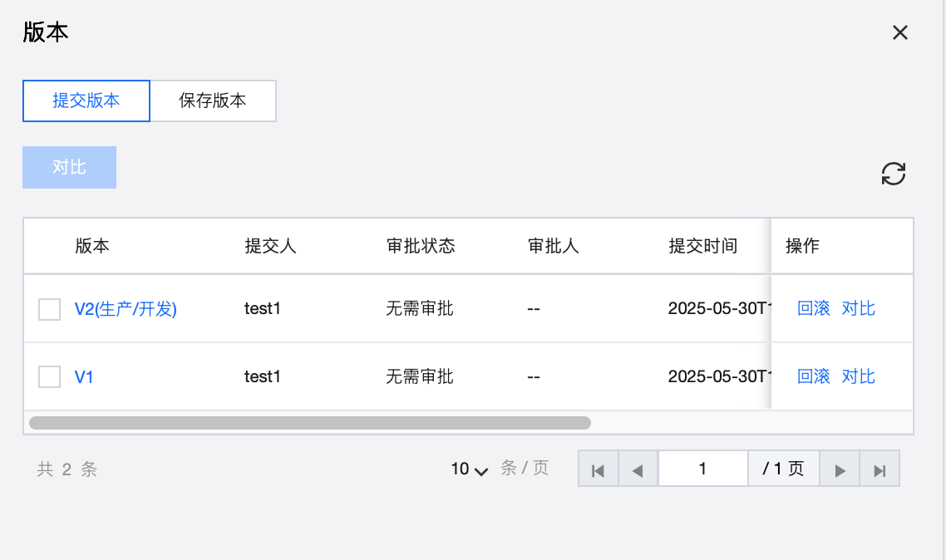
Task: Go to first page using pagination icon
Action: [597, 469]
